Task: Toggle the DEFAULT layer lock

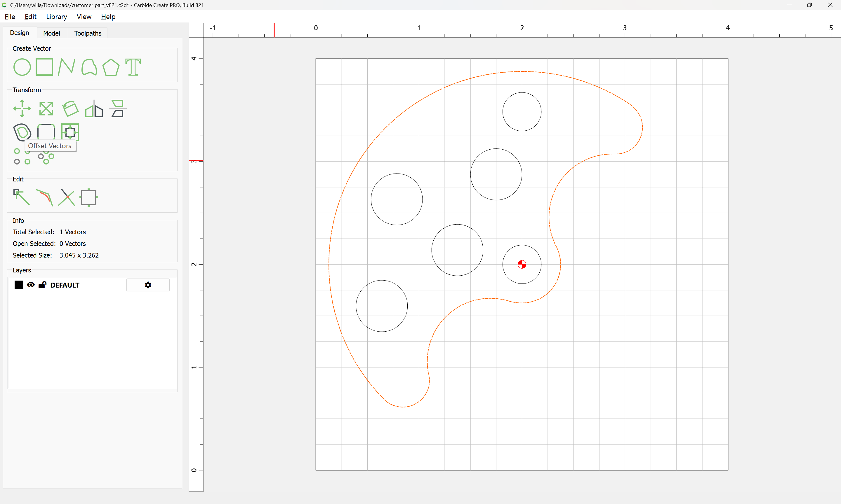Action: point(42,285)
